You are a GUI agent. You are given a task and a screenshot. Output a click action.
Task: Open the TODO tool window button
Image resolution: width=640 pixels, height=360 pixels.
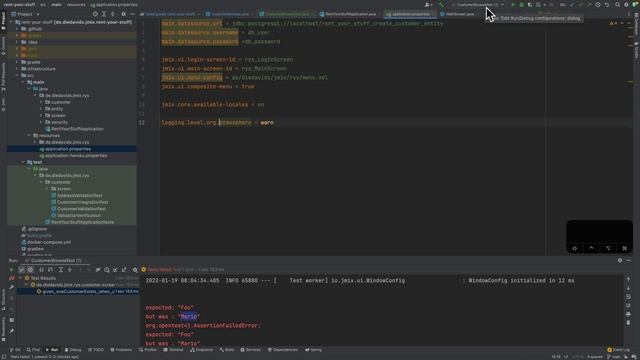pyautogui.click(x=96, y=350)
